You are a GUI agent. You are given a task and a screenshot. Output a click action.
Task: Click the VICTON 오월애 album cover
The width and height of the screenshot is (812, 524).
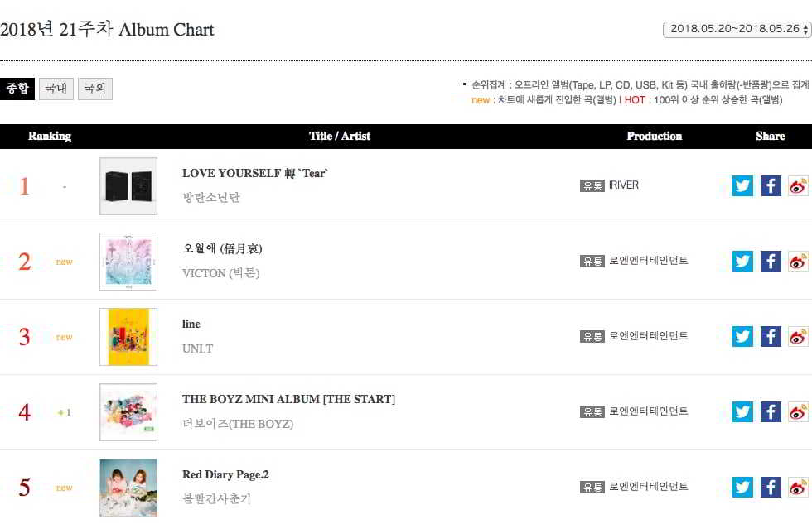pos(128,262)
